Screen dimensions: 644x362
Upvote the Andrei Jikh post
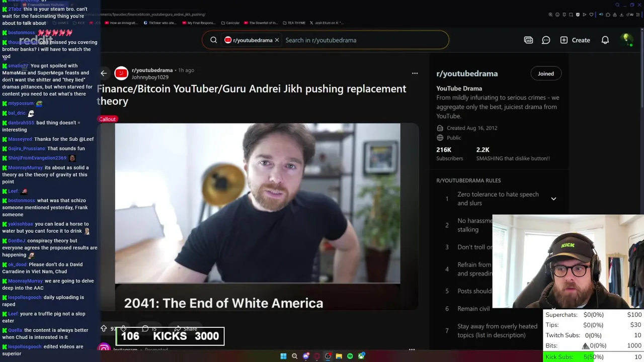point(104,328)
